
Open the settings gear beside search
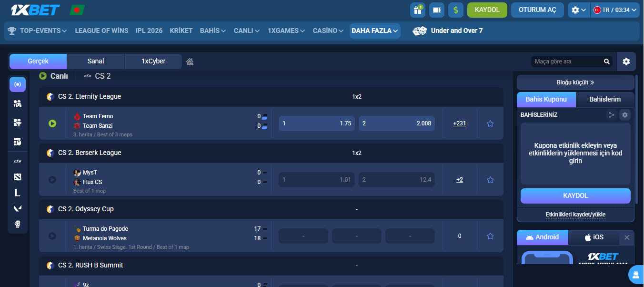pyautogui.click(x=626, y=61)
